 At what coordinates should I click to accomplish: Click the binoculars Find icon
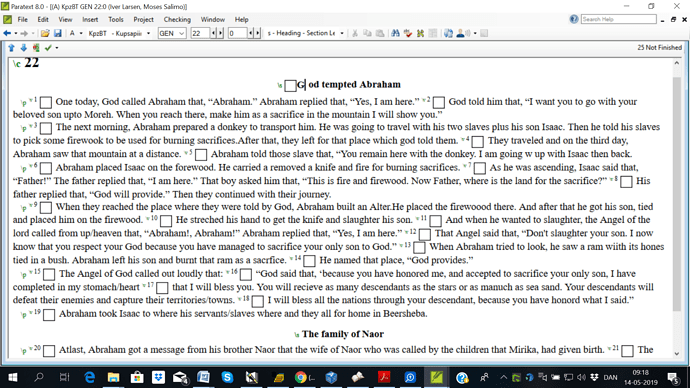tap(395, 33)
